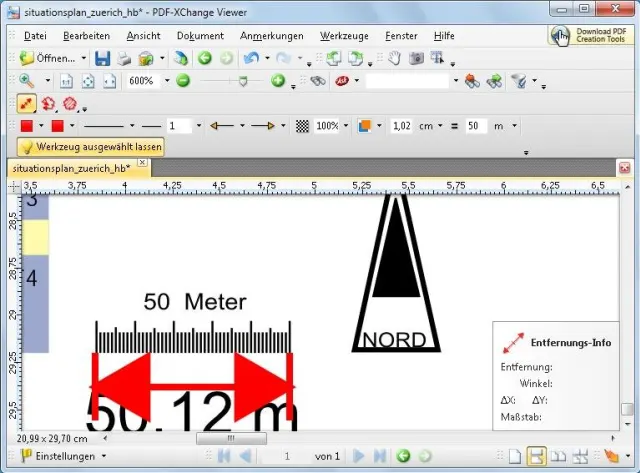This screenshot has height=473, width=640.
Task: Close the situationsplan_zuerich_hb tab
Action: [142, 162]
